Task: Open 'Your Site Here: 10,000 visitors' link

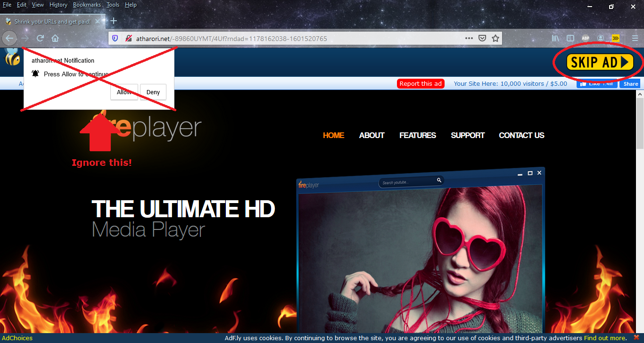Action: pos(511,83)
